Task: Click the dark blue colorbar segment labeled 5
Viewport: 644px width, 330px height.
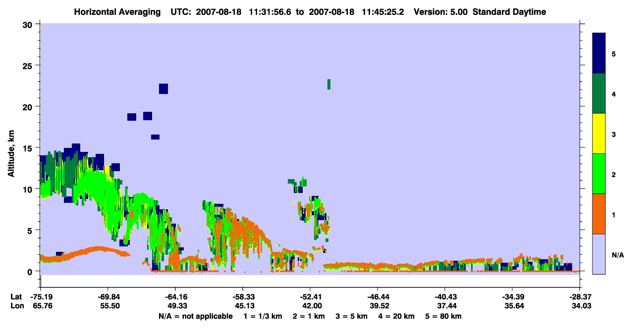Action: (x=599, y=53)
